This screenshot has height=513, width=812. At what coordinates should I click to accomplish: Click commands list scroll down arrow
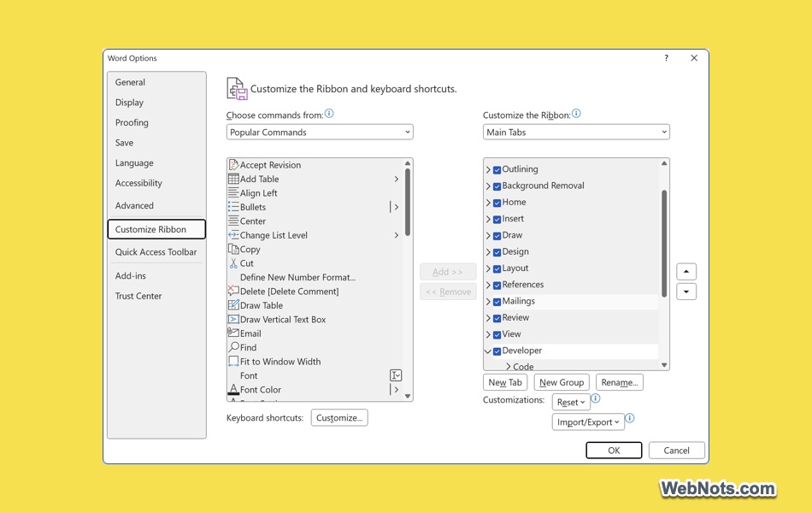point(408,396)
